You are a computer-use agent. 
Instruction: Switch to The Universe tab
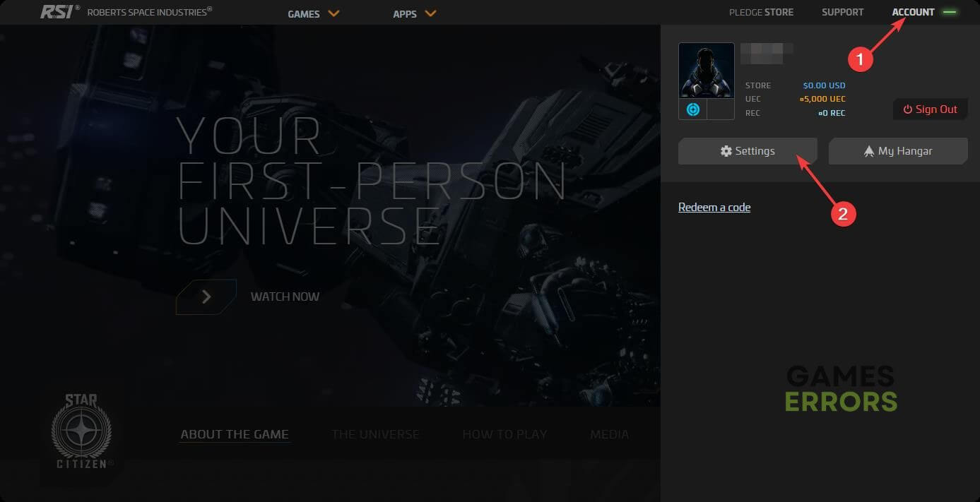pyautogui.click(x=375, y=434)
